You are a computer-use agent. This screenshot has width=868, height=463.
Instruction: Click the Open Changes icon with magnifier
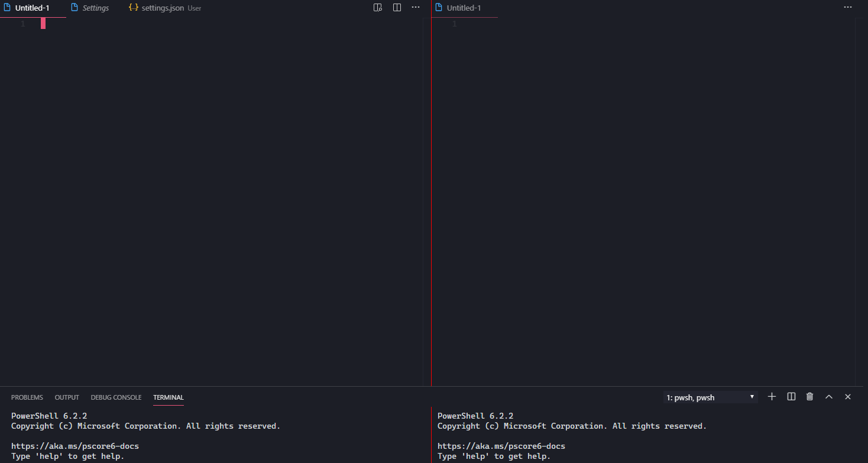377,7
